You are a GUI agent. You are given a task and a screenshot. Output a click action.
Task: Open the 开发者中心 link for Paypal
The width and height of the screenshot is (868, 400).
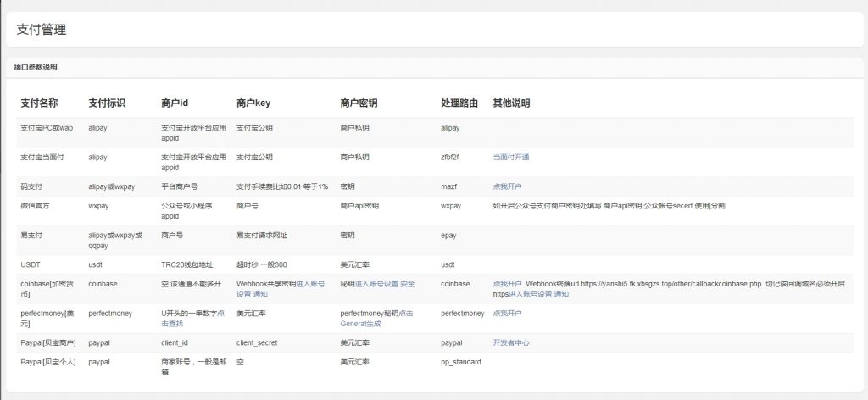[x=511, y=342]
